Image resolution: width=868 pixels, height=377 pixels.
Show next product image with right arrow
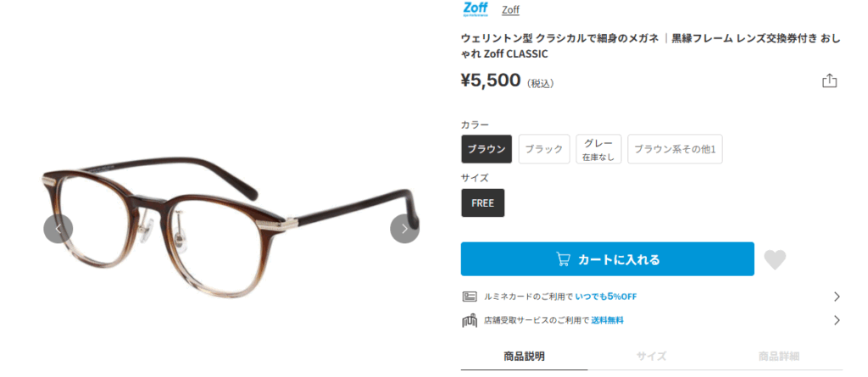tap(404, 229)
